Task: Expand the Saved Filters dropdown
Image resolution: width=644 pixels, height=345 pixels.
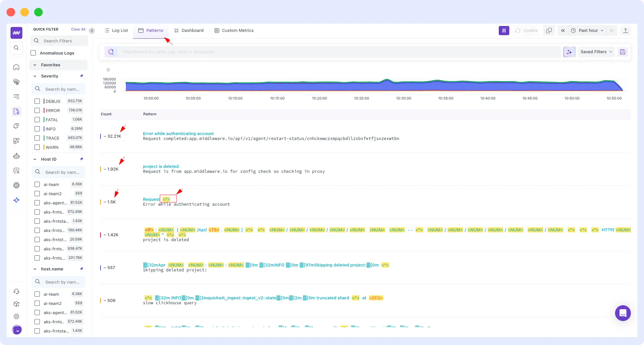Action: (596, 52)
